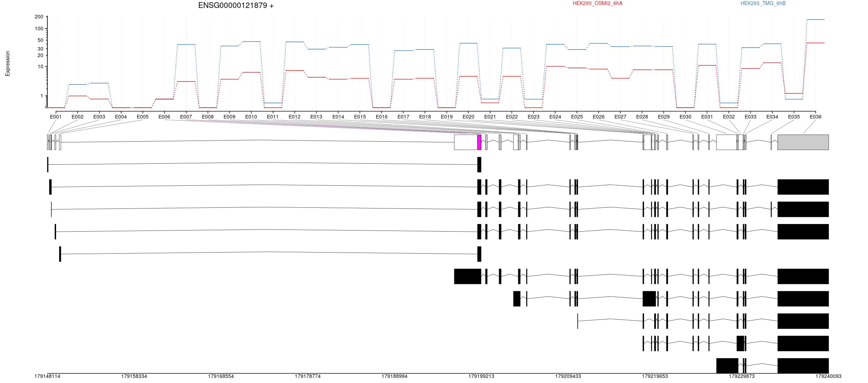Screen dimensions: 868x383
Task: Click exon label E023
Action: [533, 117]
